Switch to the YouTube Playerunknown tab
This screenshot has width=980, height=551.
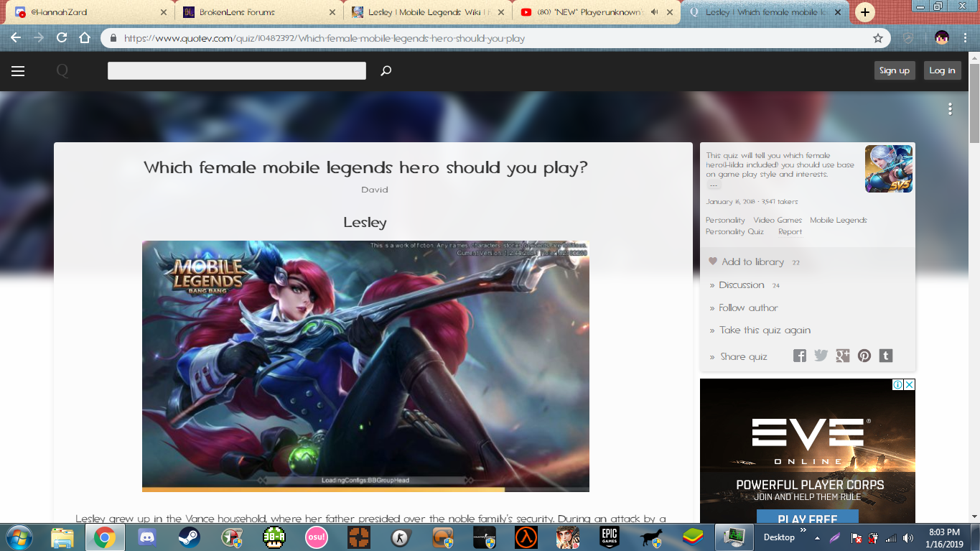[x=597, y=12]
